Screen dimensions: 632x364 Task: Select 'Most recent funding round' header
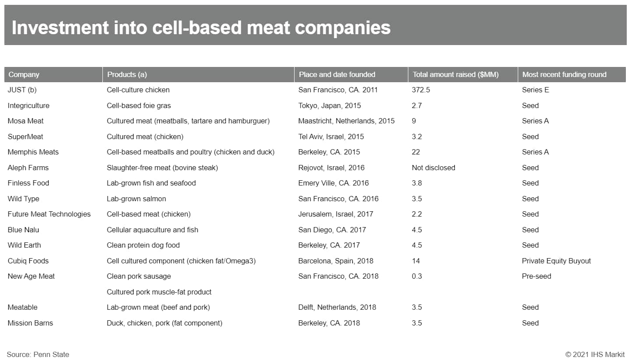click(564, 74)
